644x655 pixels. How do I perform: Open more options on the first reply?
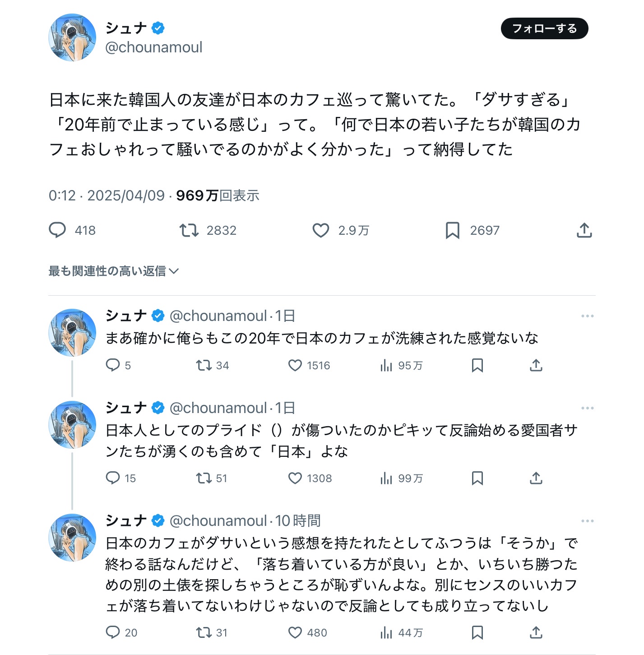click(x=587, y=316)
